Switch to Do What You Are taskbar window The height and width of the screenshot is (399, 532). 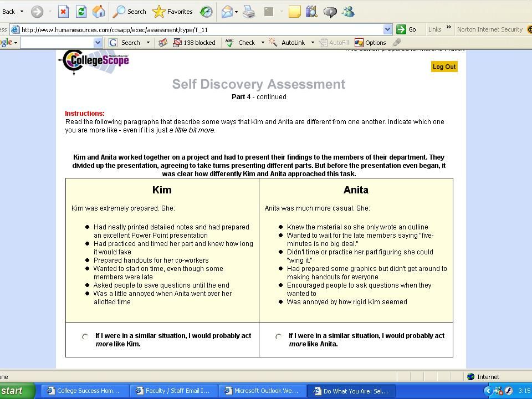[351, 391]
